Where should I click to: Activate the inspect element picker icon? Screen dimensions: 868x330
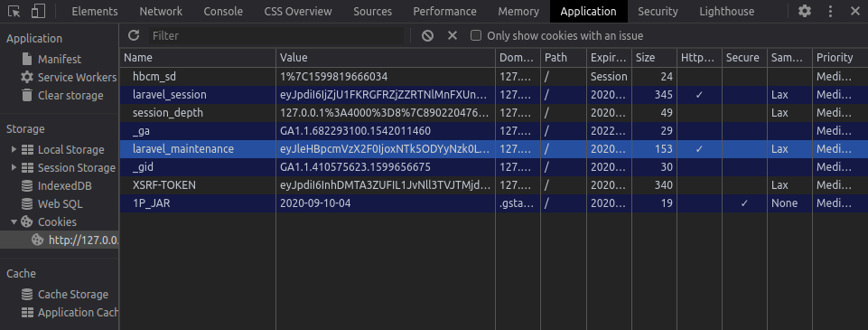pos(14,11)
